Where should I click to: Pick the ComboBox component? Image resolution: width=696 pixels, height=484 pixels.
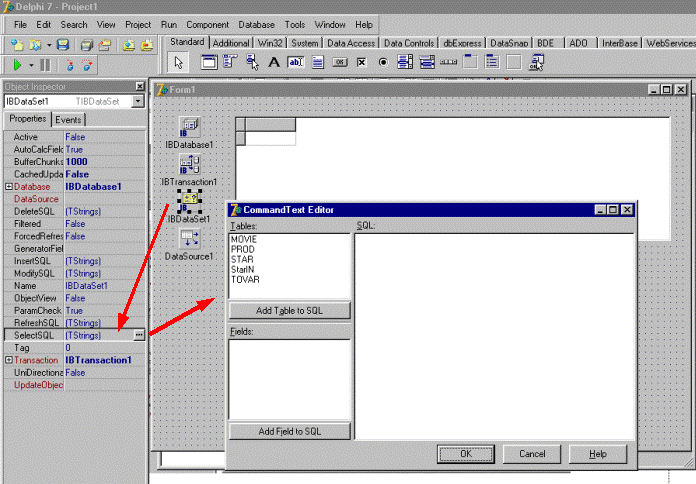coord(427,62)
